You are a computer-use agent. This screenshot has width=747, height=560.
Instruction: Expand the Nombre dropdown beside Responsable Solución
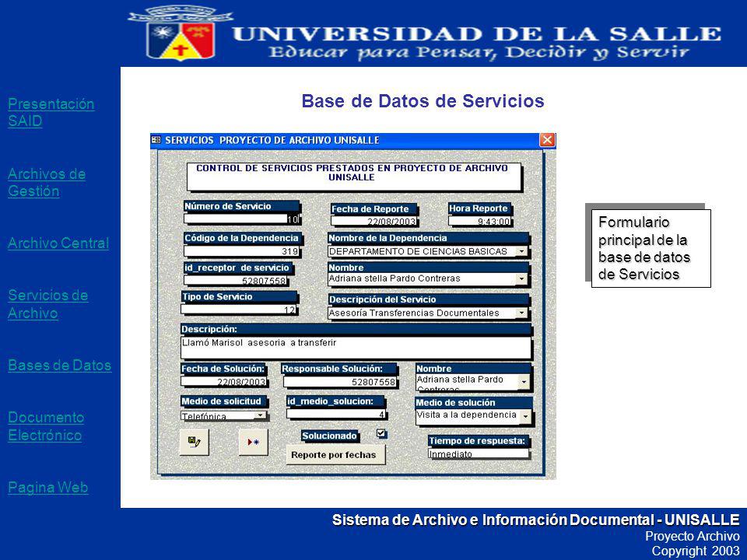click(x=524, y=382)
